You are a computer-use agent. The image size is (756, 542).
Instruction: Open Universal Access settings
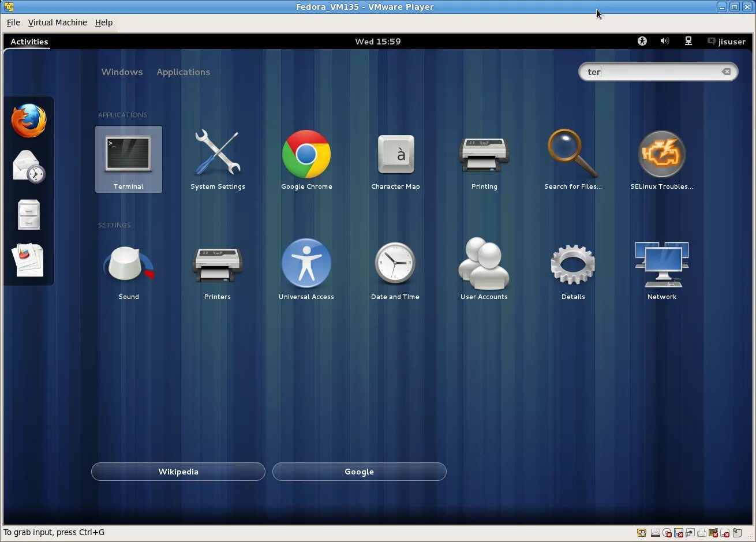click(306, 270)
